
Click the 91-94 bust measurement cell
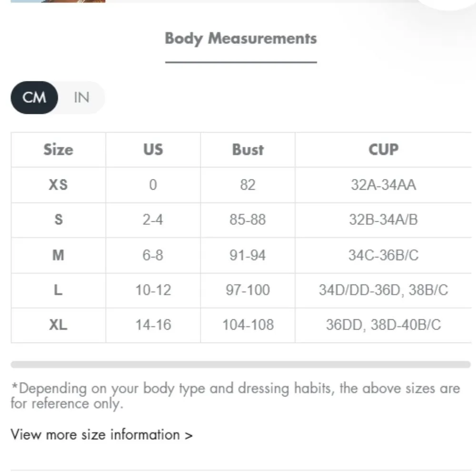tap(248, 255)
